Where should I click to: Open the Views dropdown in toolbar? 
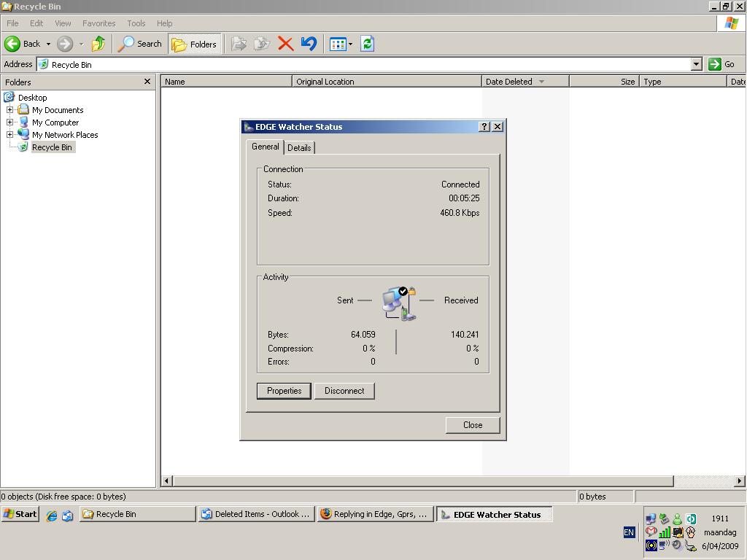(x=341, y=44)
